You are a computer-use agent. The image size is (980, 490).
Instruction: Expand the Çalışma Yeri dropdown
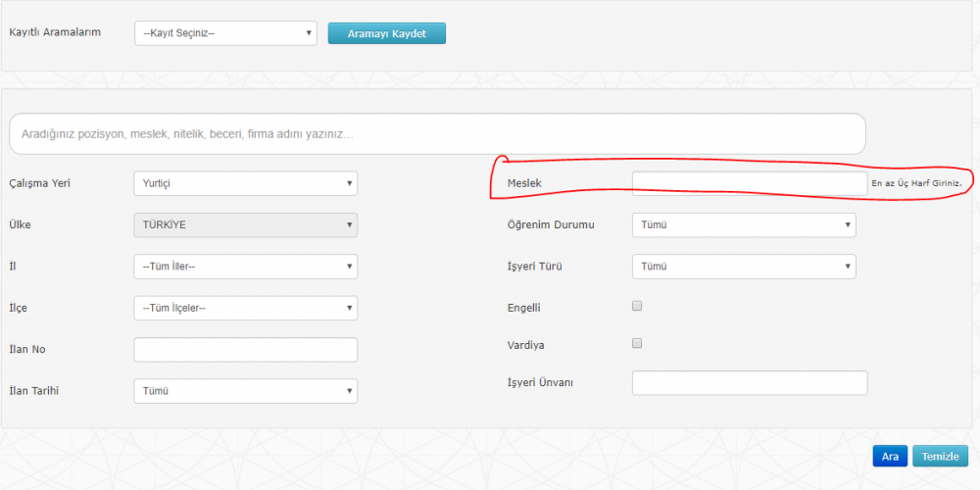pyautogui.click(x=245, y=183)
